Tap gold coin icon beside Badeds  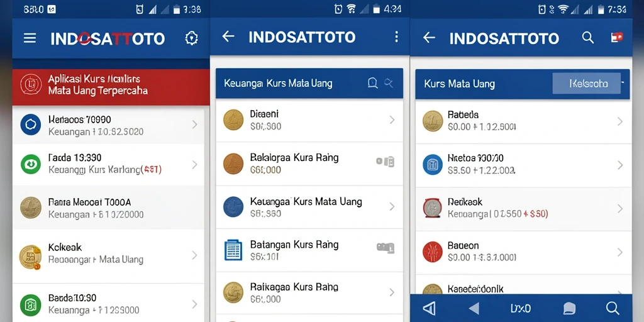[x=433, y=121]
